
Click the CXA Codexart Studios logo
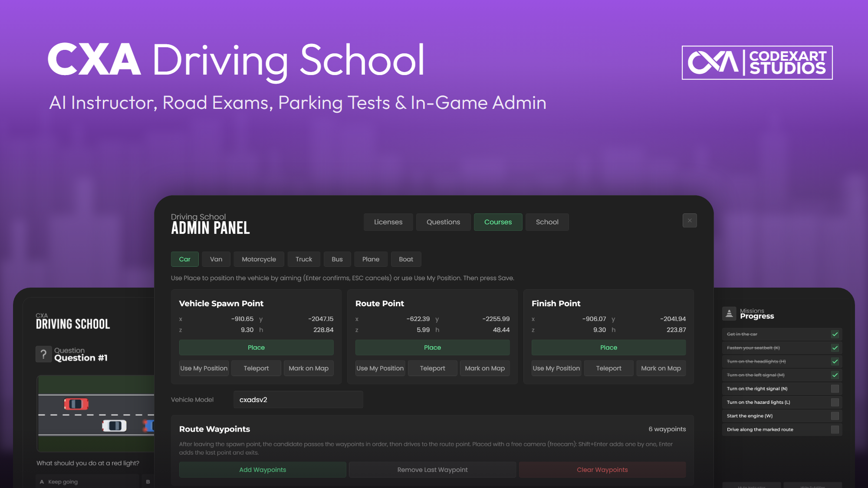click(x=757, y=62)
